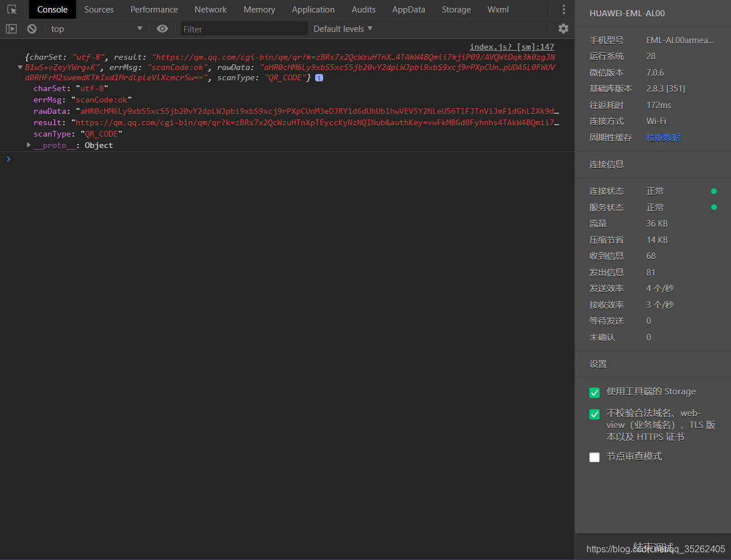The height and width of the screenshot is (560, 731).
Task: Click the errMsg "scanCode:ok" line
Action: tap(82, 100)
